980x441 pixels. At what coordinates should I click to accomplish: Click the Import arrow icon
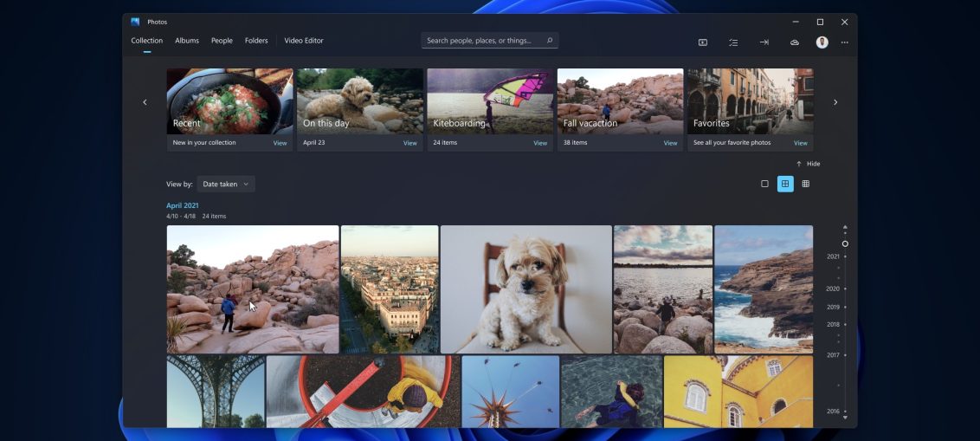(x=764, y=42)
